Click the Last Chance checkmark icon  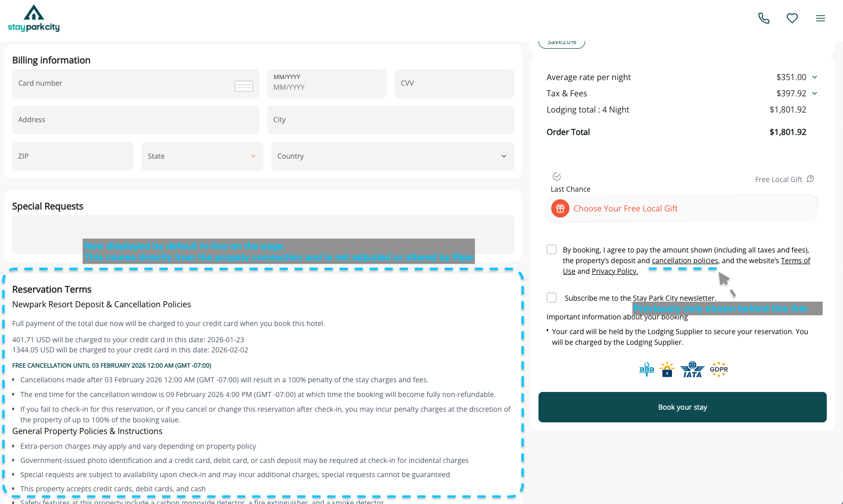(x=557, y=176)
